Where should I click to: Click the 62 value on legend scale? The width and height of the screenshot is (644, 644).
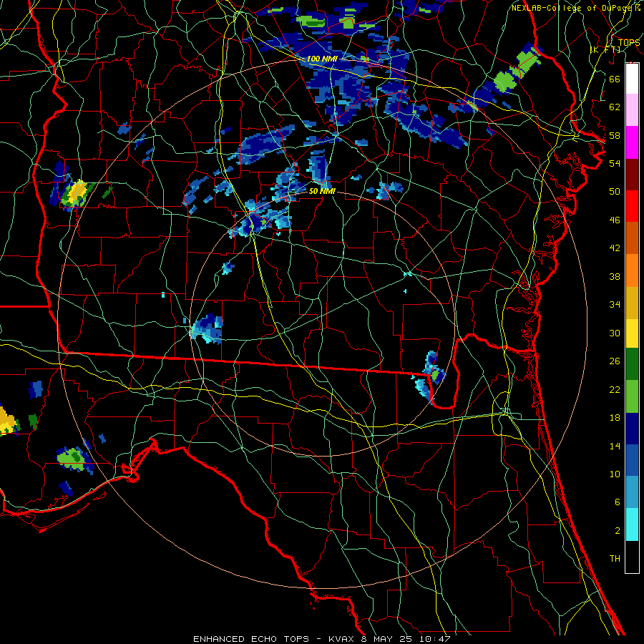pyautogui.click(x=615, y=107)
